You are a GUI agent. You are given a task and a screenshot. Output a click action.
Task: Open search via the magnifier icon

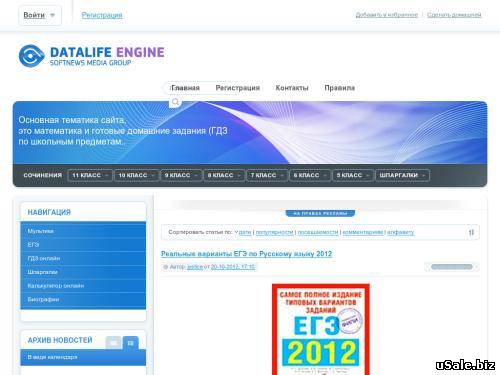[x=175, y=102]
